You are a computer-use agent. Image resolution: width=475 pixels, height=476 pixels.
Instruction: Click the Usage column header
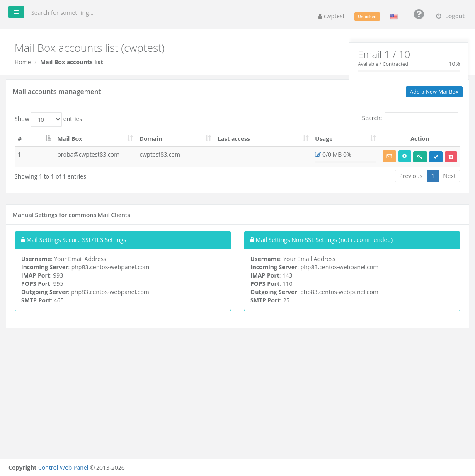pos(324,139)
